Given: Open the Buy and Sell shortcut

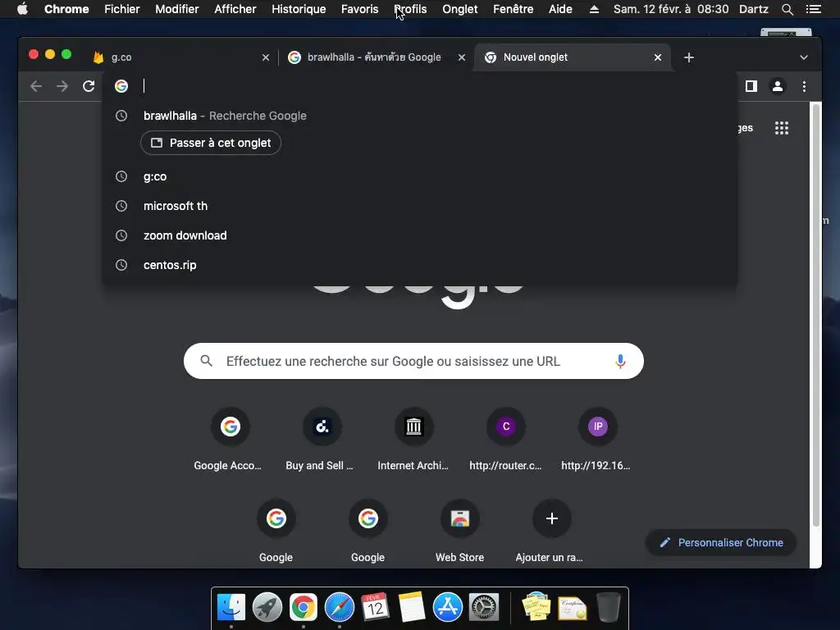Looking at the screenshot, I should (x=322, y=441).
